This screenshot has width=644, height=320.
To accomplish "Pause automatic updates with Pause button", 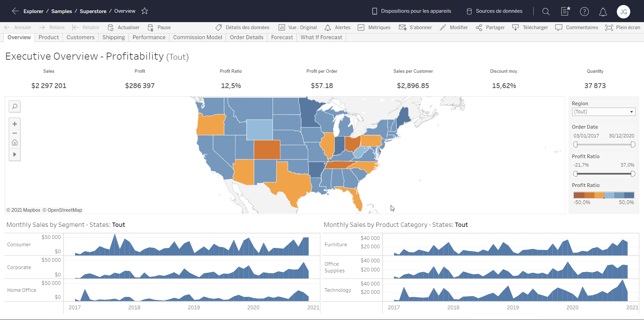I will pos(159,27).
